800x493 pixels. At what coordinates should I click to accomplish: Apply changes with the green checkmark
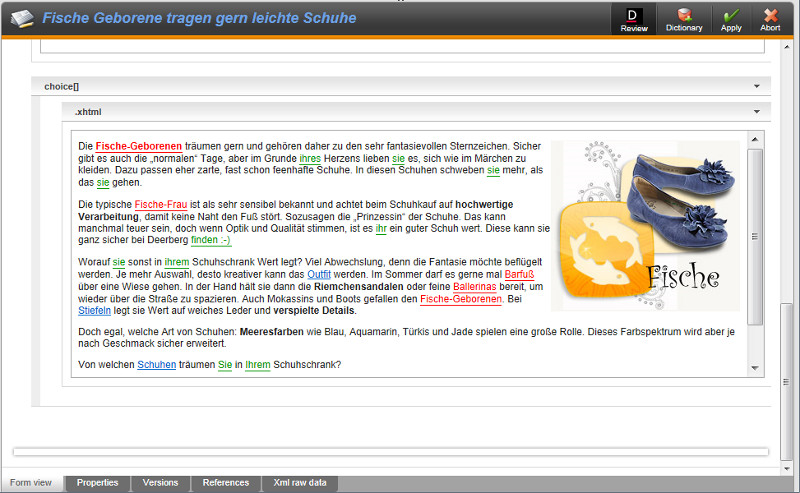(731, 19)
